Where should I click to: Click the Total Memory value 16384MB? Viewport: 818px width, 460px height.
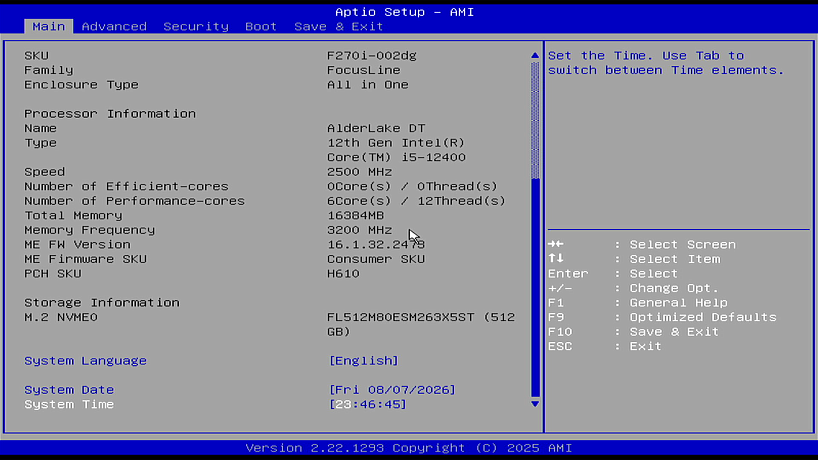click(x=356, y=216)
